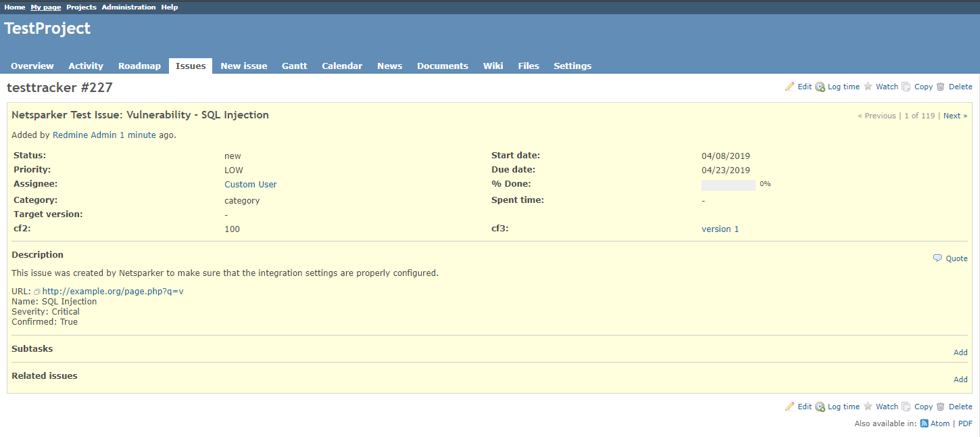980x437 pixels.
Task: Select the Log time clock icon
Action: [820, 86]
